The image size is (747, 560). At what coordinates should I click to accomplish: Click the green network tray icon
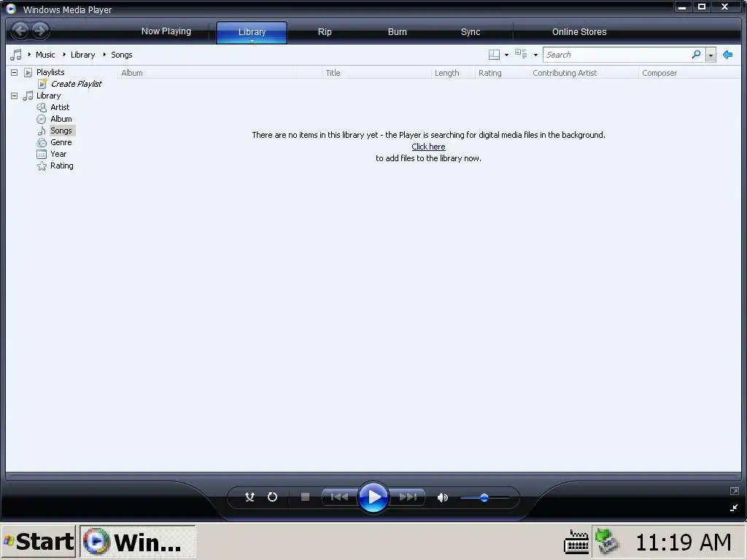click(608, 542)
